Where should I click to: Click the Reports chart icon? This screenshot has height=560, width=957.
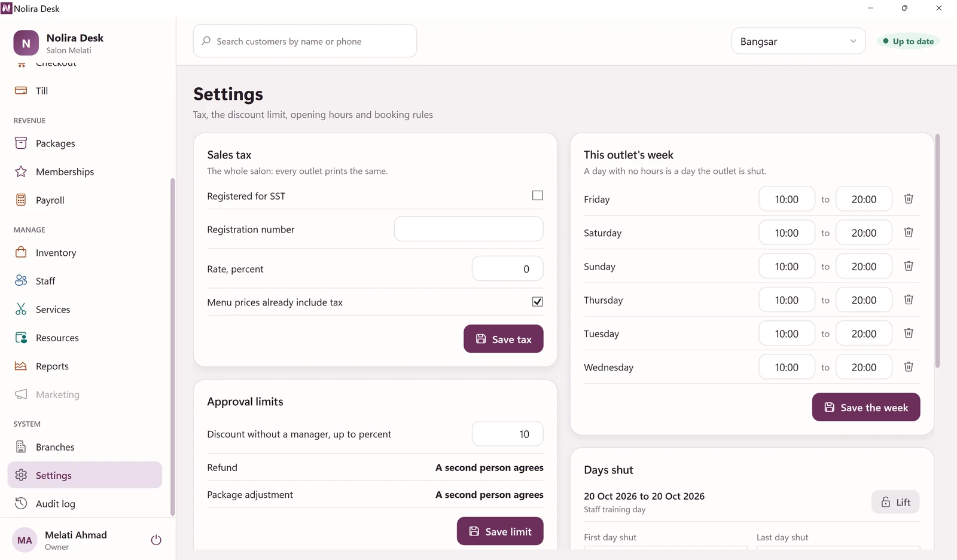pyautogui.click(x=21, y=366)
